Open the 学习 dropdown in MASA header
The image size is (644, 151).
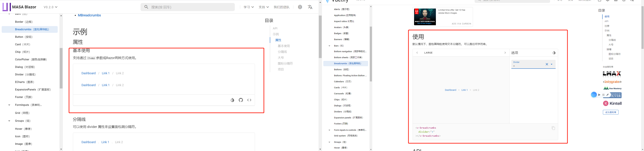point(249,7)
